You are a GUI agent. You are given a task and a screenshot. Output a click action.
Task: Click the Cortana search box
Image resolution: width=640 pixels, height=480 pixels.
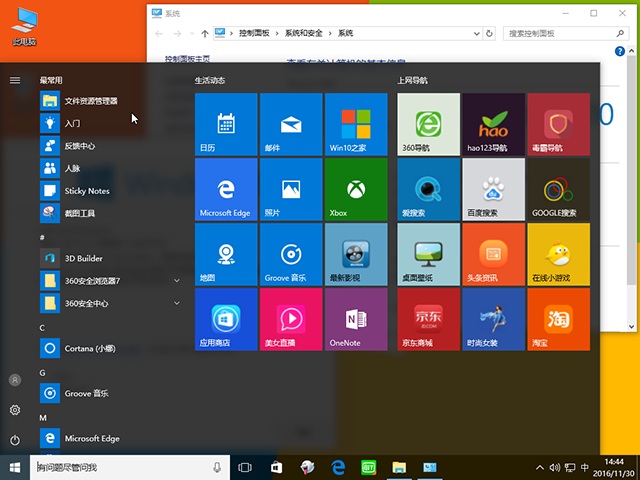(120, 467)
